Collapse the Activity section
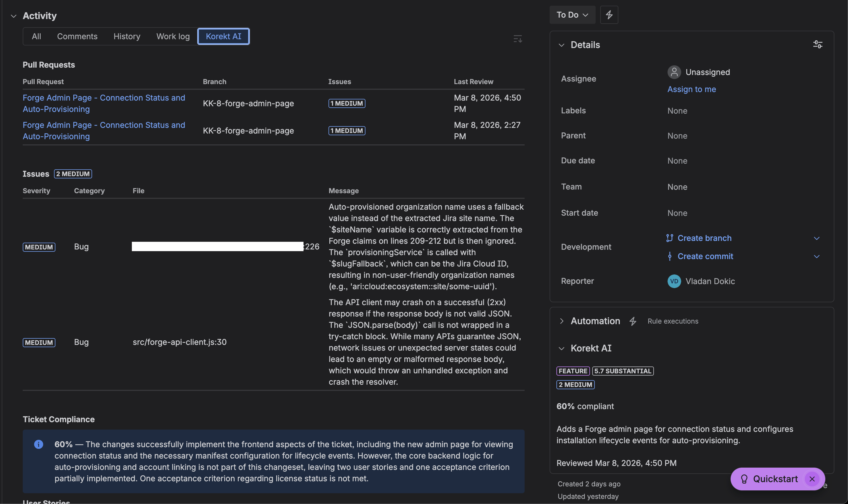The height and width of the screenshot is (504, 848). click(x=14, y=16)
